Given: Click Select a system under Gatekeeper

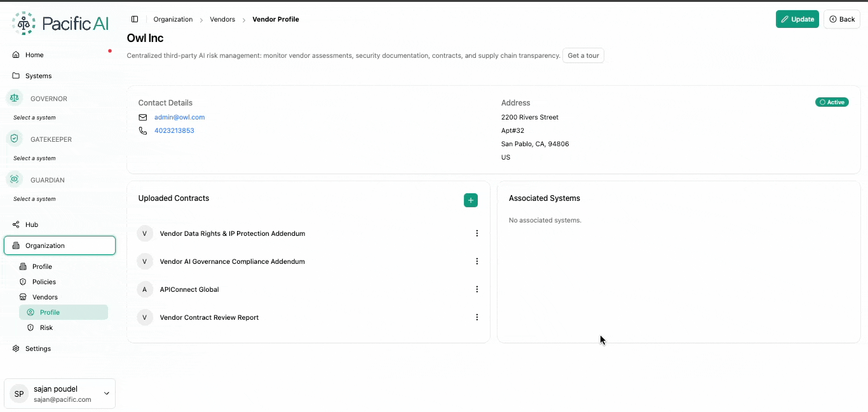Looking at the screenshot, I should point(34,158).
